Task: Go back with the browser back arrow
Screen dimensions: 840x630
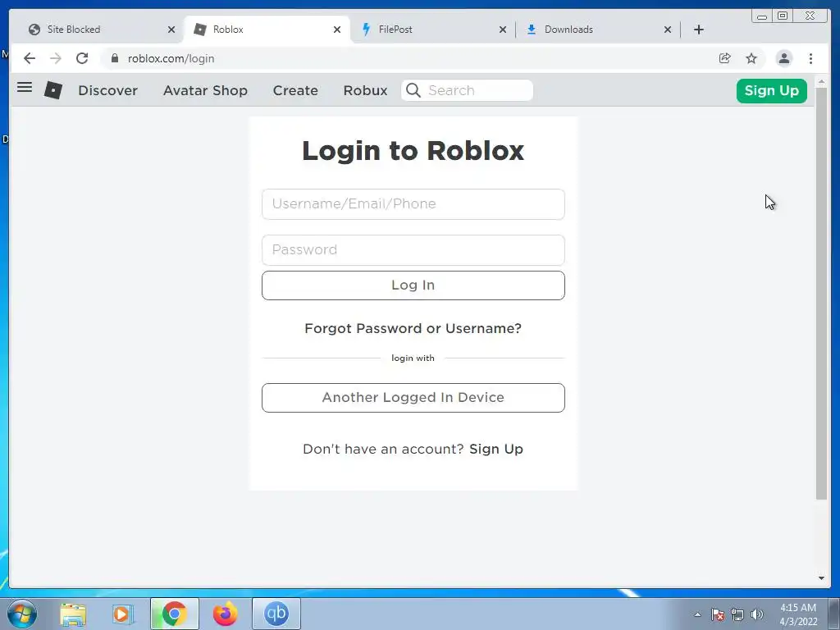Action: click(30, 58)
